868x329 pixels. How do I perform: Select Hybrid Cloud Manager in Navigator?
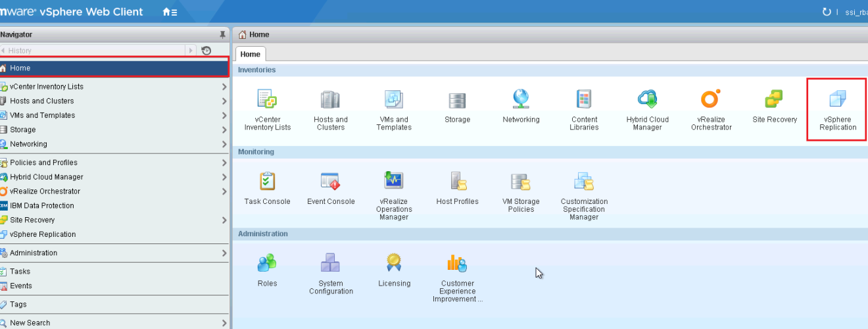pyautogui.click(x=114, y=177)
